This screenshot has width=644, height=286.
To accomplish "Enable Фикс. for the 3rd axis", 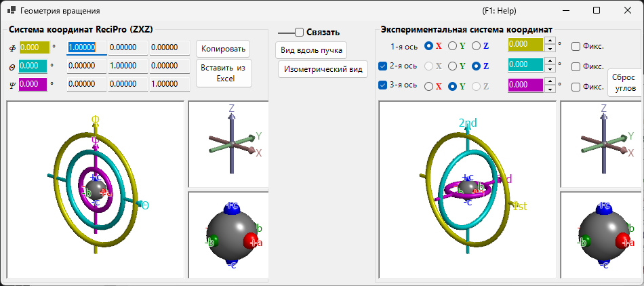I will tap(576, 87).
